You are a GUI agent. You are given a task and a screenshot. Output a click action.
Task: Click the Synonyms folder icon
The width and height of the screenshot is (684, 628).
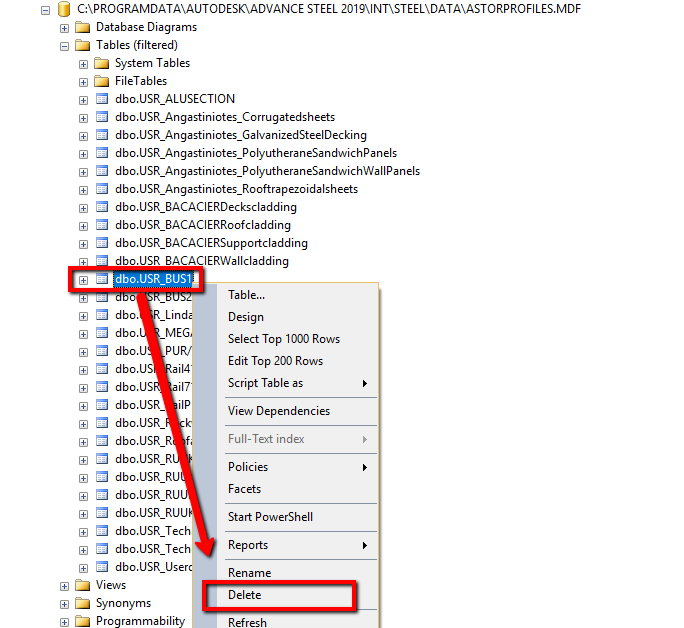(82, 603)
